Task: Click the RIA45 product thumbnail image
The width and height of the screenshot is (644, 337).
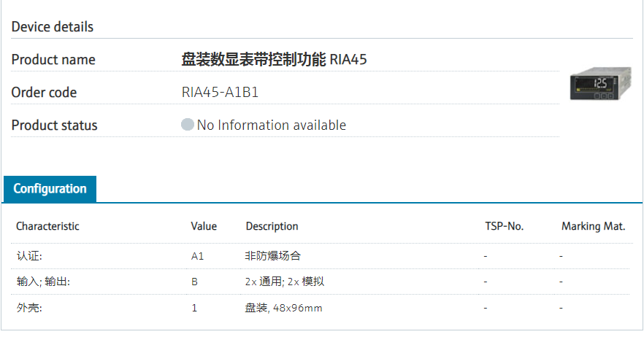Action: coord(600,85)
